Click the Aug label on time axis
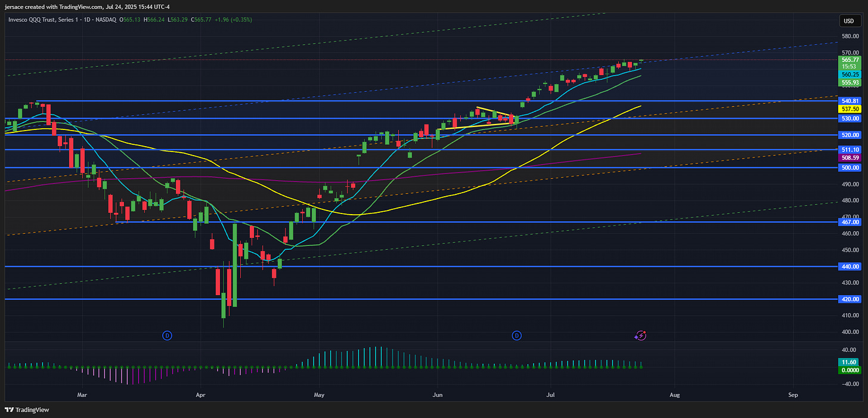This screenshot has height=418, width=868. pos(674,395)
